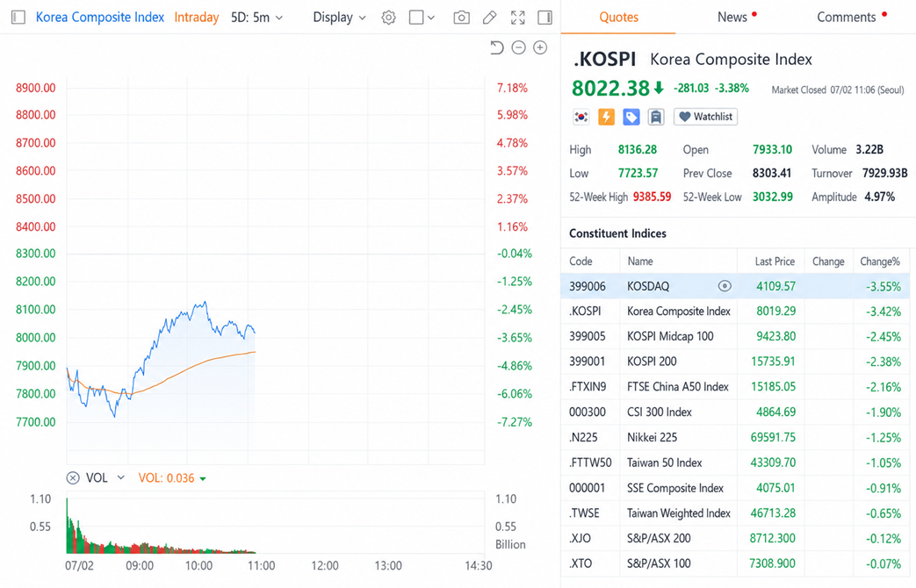Toggle the right side panel icon
Screen dimensions: 916x588
point(545,18)
